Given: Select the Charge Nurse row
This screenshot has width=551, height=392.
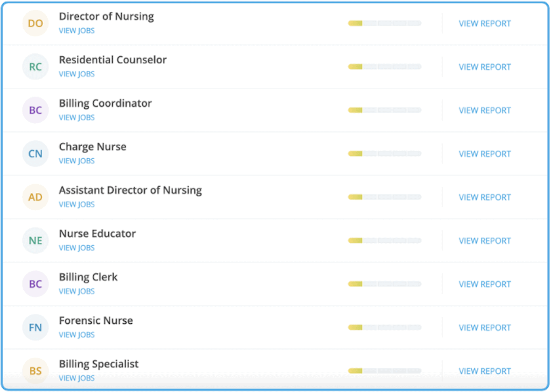Looking at the screenshot, I should [242, 154].
